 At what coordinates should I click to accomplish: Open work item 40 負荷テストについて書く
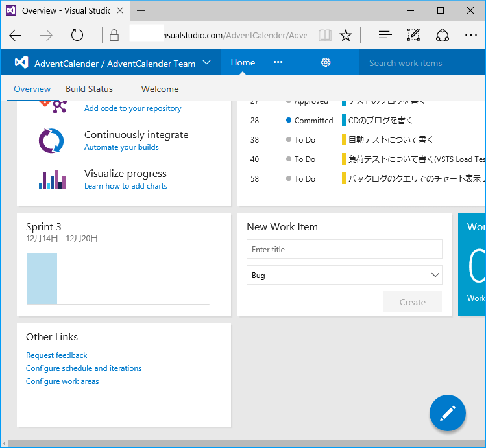tap(417, 159)
